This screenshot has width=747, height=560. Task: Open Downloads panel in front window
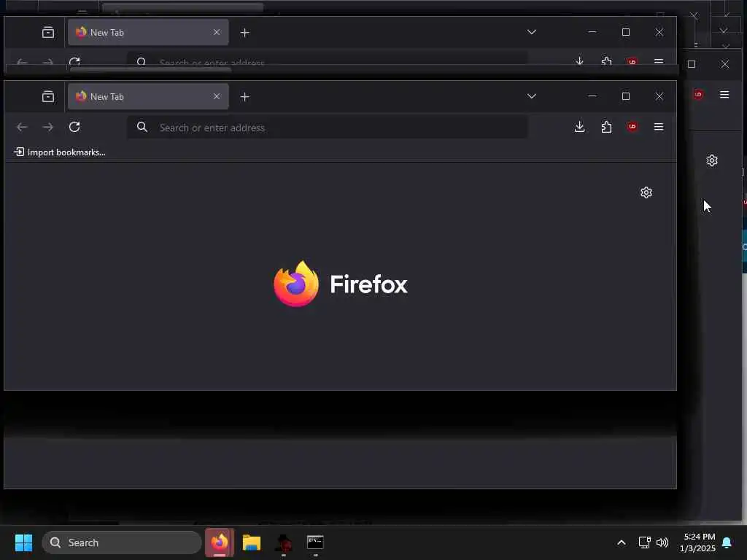(579, 127)
